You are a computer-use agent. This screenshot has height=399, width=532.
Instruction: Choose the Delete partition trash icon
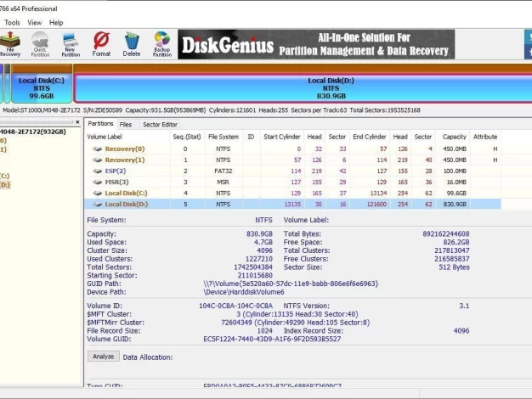(132, 44)
